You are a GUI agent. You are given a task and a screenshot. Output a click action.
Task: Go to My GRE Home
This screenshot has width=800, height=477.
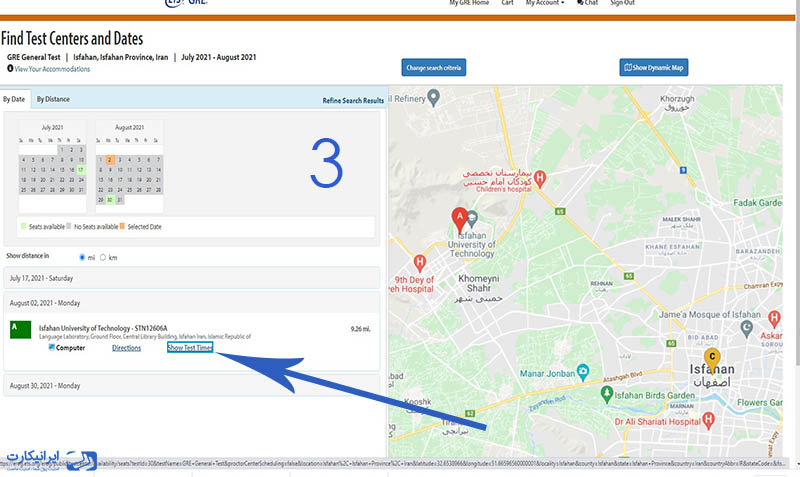(469, 3)
